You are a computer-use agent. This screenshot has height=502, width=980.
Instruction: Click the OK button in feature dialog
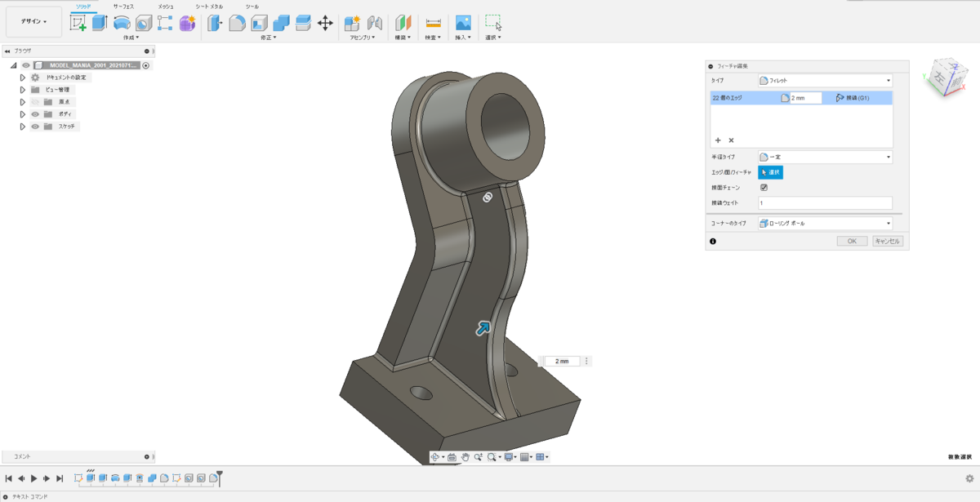852,242
